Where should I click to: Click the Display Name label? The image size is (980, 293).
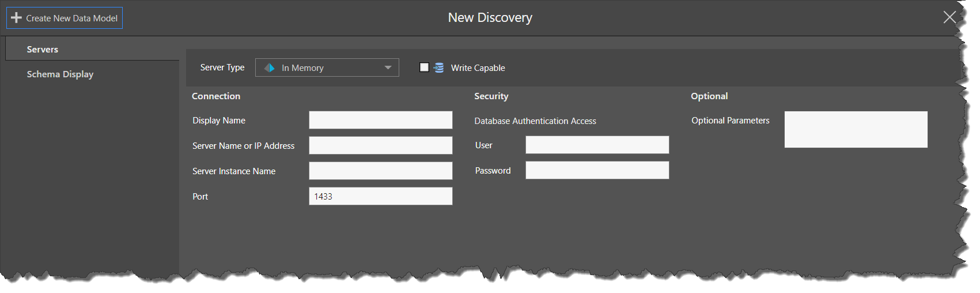[x=219, y=121]
